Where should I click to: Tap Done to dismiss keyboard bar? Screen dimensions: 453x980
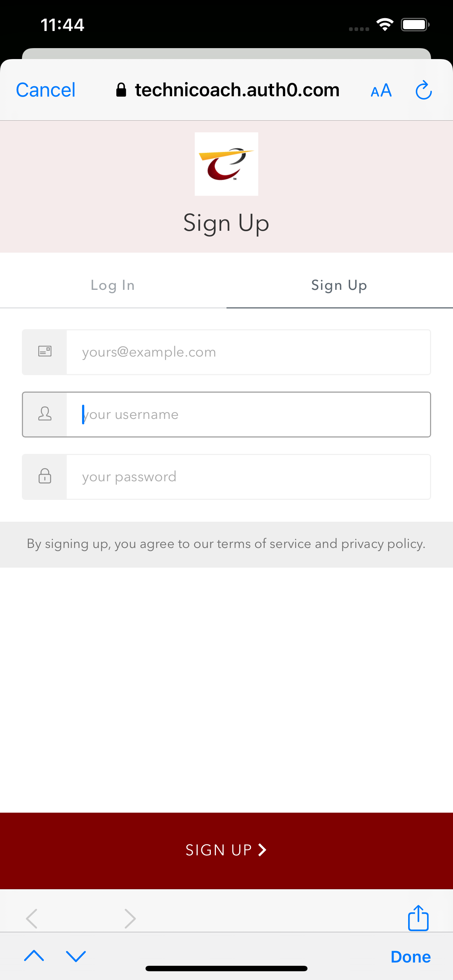[410, 956]
